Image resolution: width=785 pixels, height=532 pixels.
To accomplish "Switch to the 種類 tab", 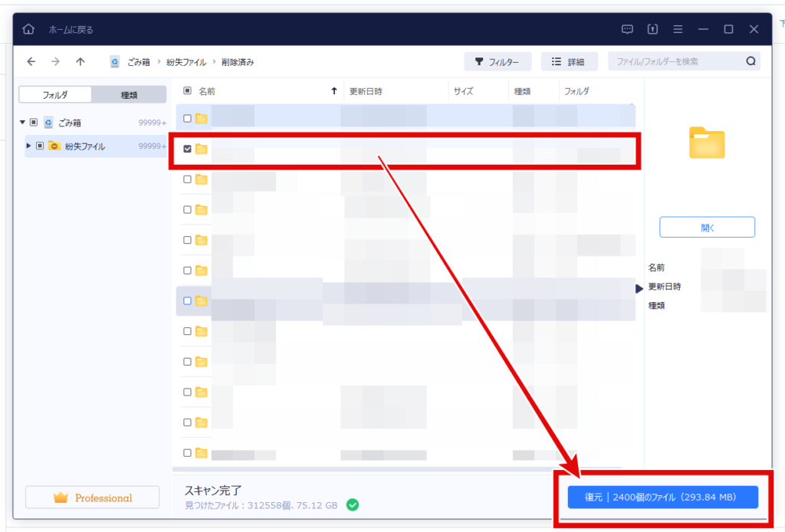I will click(129, 94).
